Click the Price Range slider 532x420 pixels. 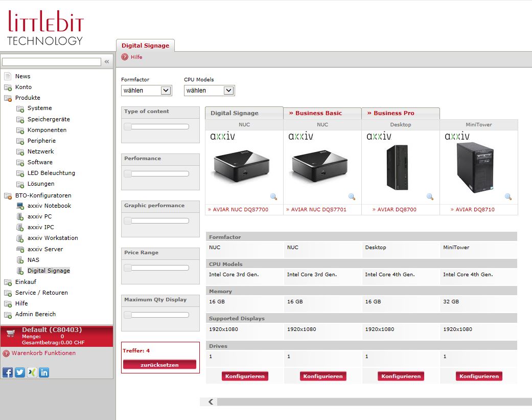coord(156,268)
